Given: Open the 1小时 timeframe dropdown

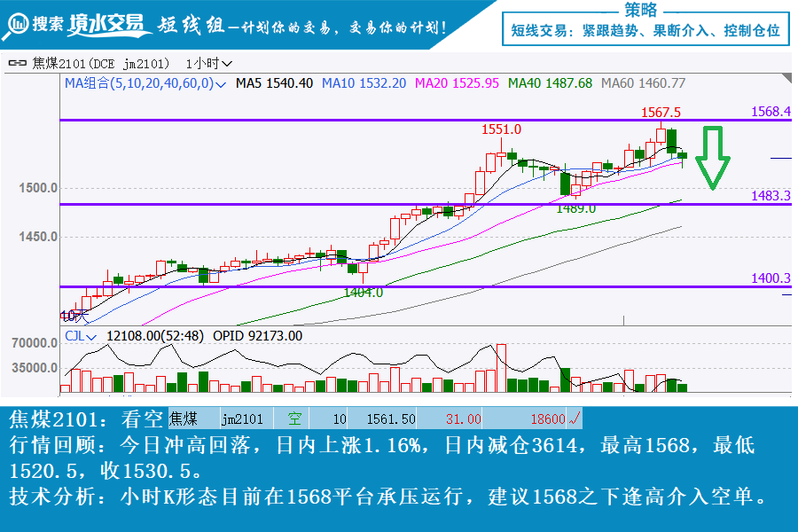Looking at the screenshot, I should pyautogui.click(x=210, y=64).
